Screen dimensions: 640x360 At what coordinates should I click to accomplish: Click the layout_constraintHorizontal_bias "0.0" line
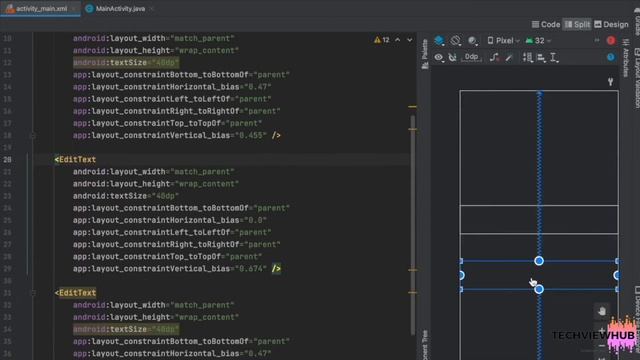point(170,220)
